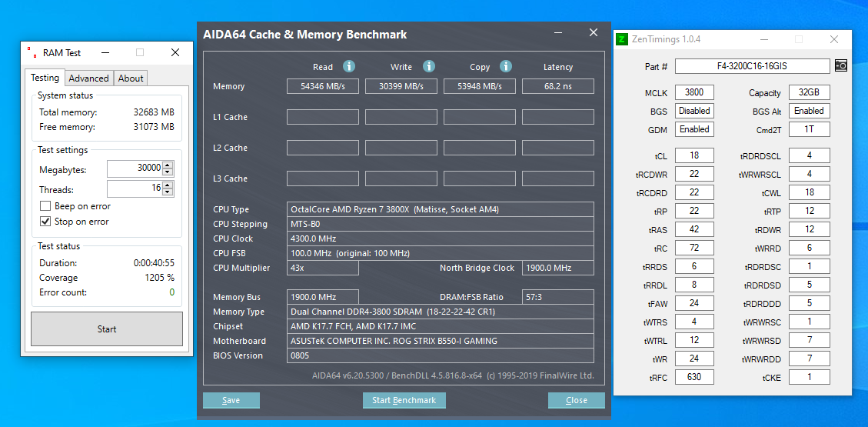
Task: Click the tCKE value 1
Action: pos(810,377)
